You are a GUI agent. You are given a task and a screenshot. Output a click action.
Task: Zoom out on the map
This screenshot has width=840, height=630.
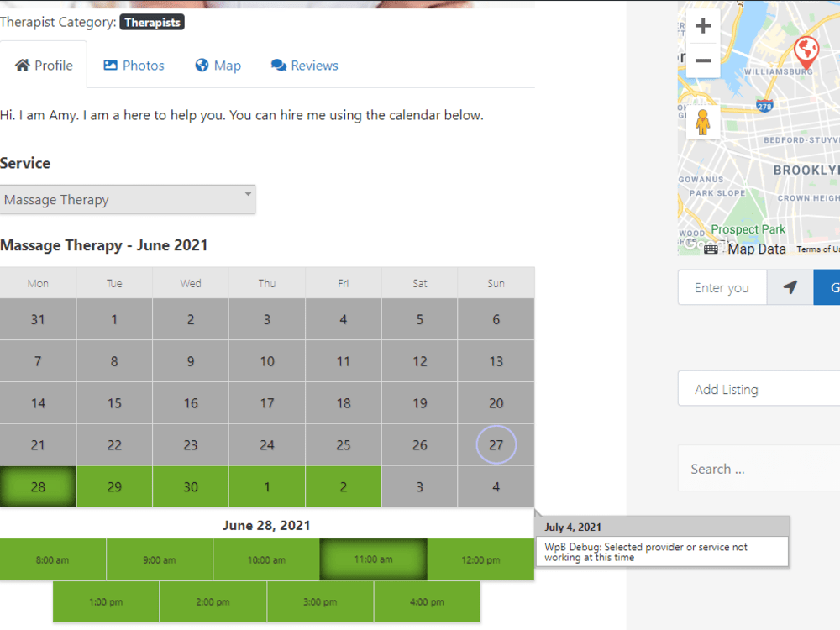click(703, 60)
